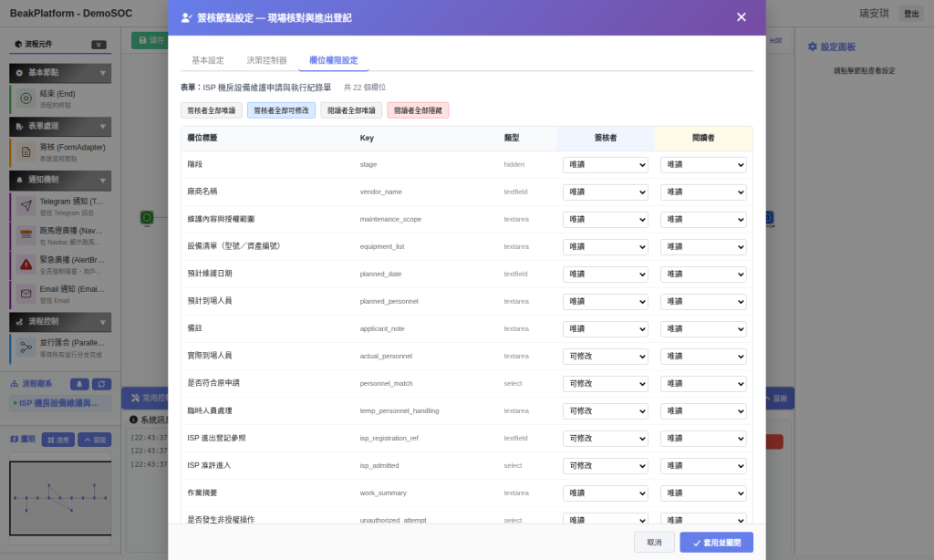934x560 pixels.
Task: Select the 緊急廣播 red warning icon
Action: (x=26, y=264)
